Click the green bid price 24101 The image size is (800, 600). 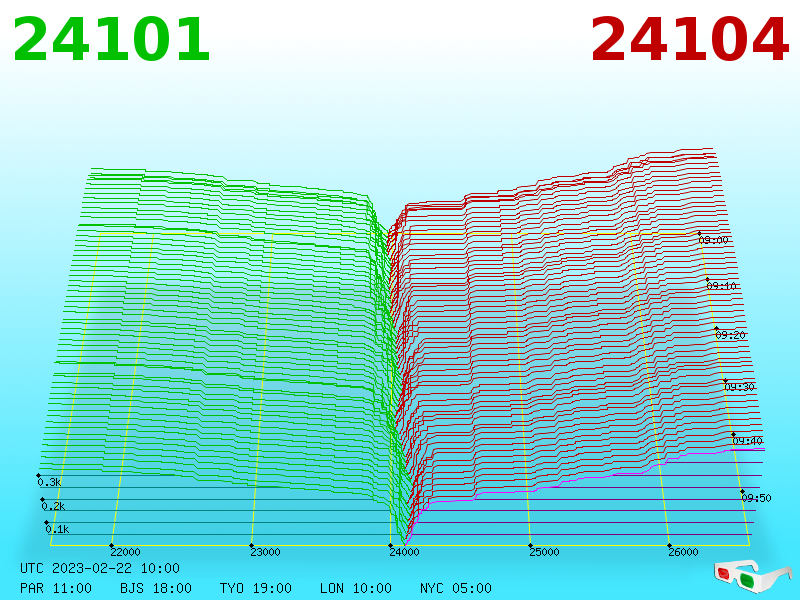click(x=111, y=39)
